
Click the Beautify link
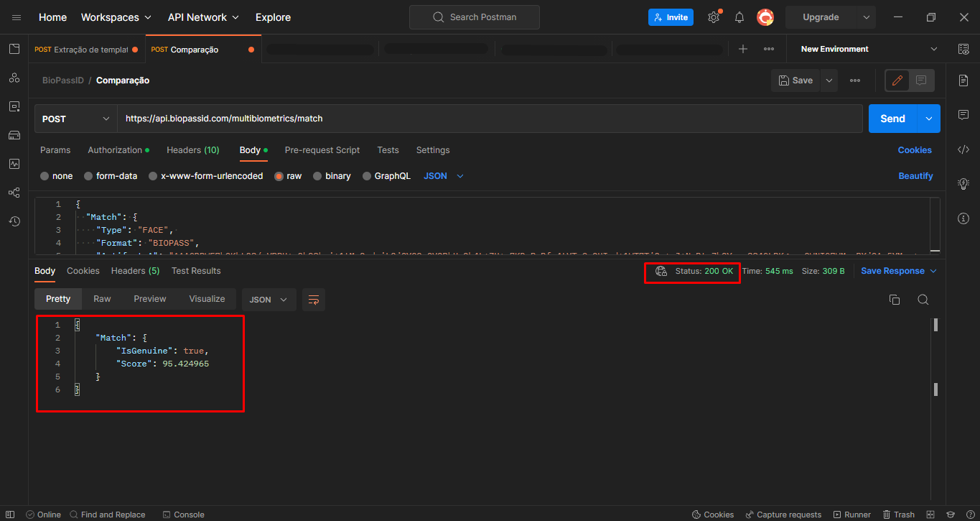pyautogui.click(x=915, y=176)
